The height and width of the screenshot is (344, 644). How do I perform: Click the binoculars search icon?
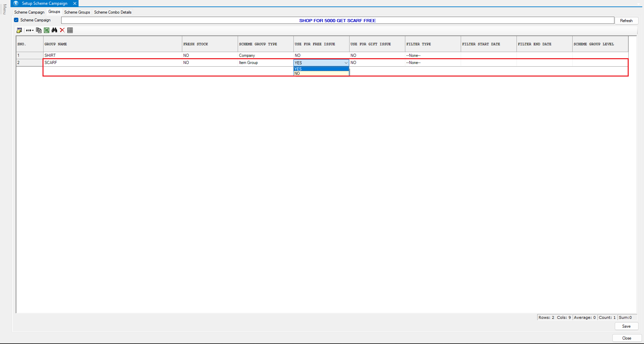click(x=54, y=30)
